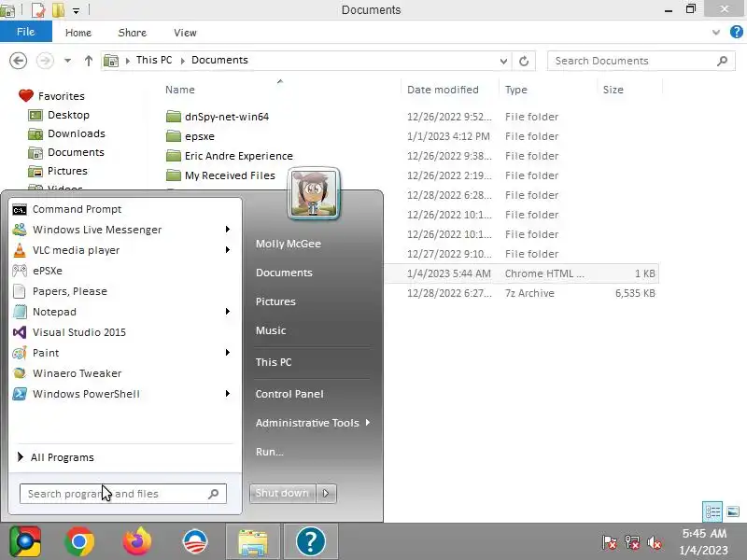747x560 pixels.
Task: Open Control Panel from Start menu
Action: (x=289, y=394)
